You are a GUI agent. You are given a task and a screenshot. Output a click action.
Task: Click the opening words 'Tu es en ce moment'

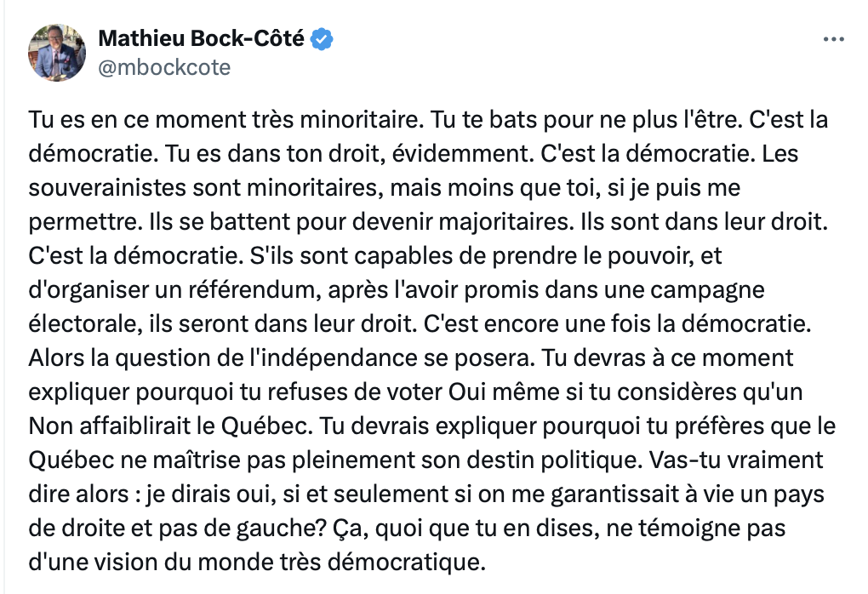tap(137, 120)
